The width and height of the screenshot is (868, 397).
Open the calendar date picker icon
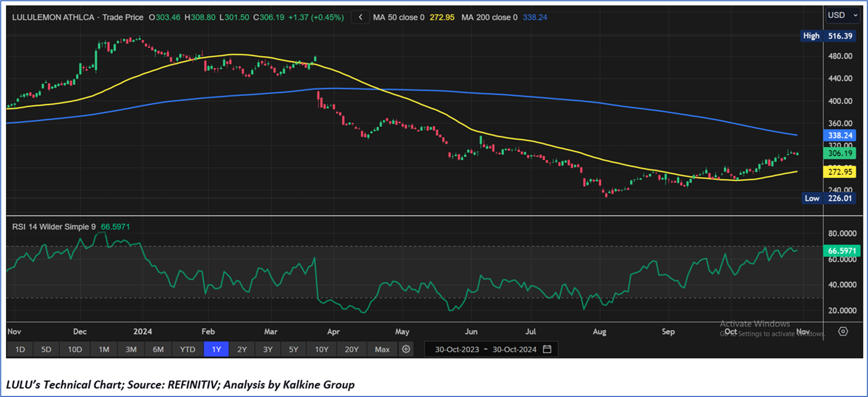coord(547,350)
